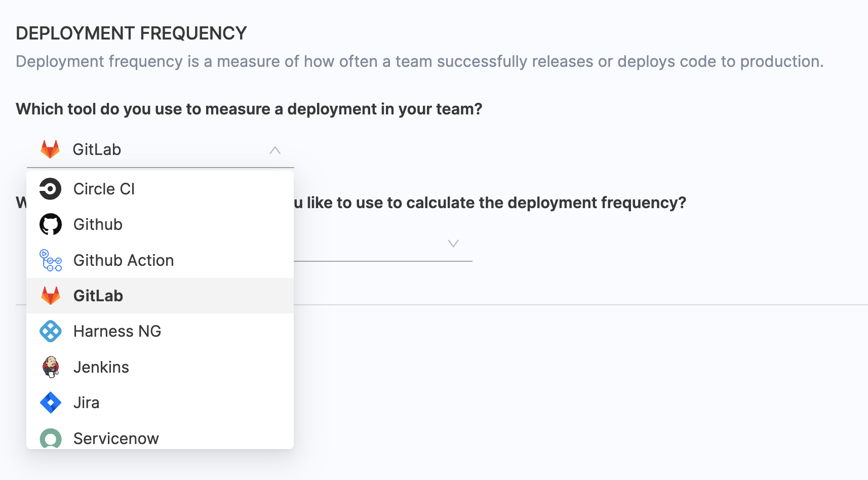Choose the Circle CI option label

[x=104, y=189]
